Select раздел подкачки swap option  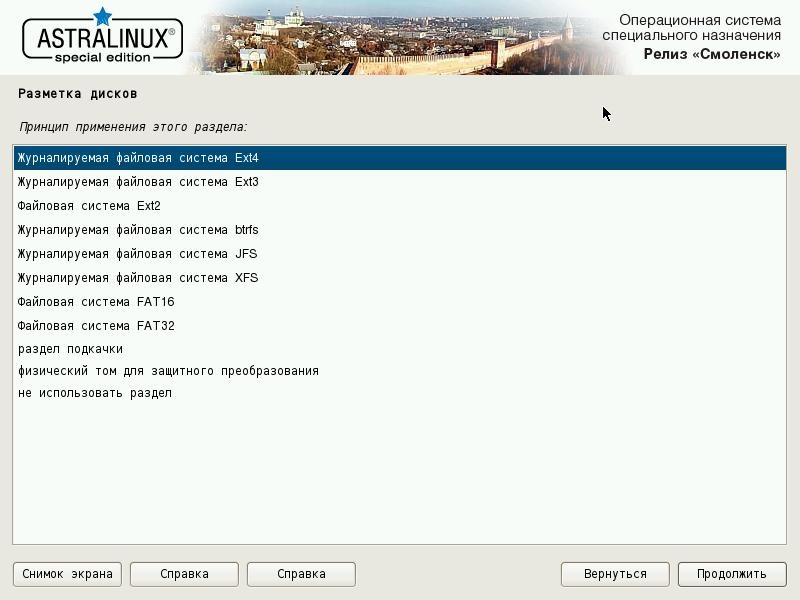399,349
